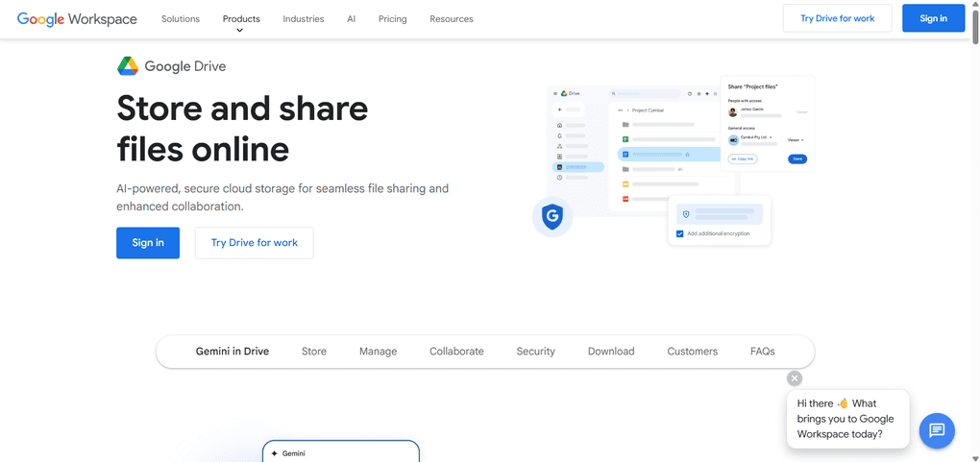Click the yellow Slides file icon in illustration

pyautogui.click(x=625, y=183)
